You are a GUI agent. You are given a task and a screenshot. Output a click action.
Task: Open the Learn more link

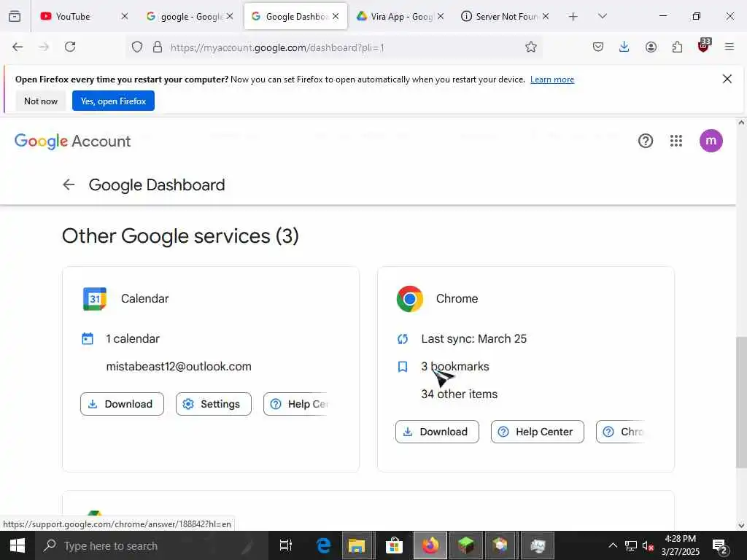[552, 79]
